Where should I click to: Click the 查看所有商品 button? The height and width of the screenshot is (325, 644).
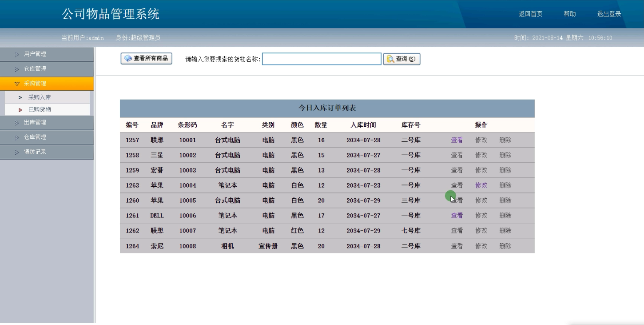[x=147, y=58]
